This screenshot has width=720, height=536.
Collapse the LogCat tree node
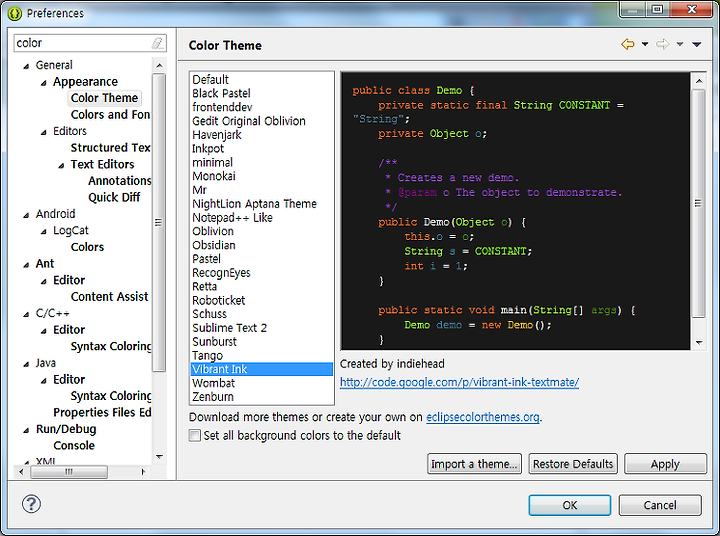pos(44,231)
